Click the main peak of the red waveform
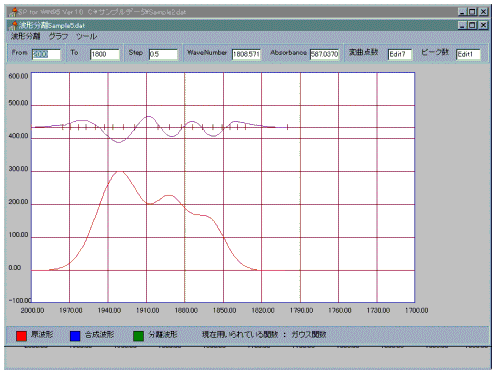496x373 pixels. coord(118,171)
